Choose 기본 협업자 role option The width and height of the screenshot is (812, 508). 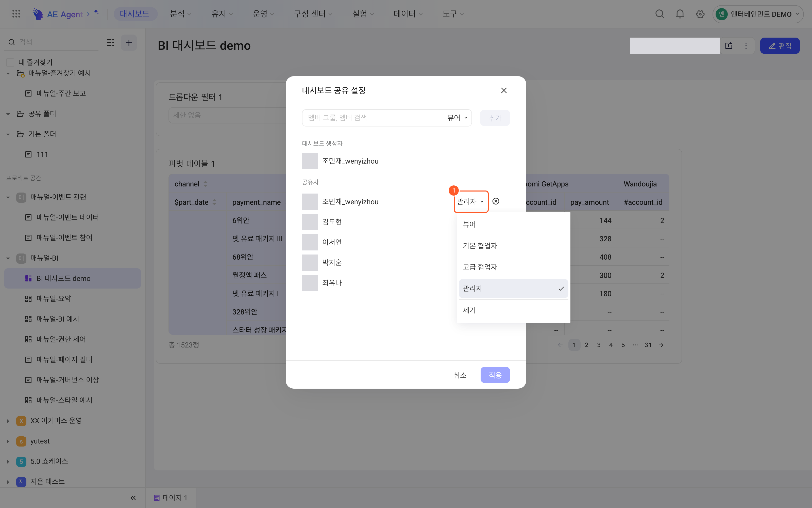[x=513, y=246]
